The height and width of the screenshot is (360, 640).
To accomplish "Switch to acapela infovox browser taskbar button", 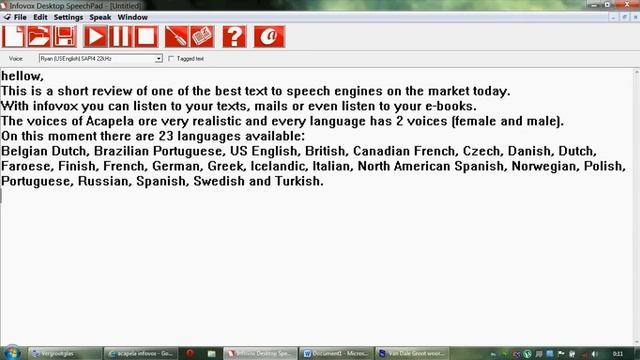I will click(140, 353).
